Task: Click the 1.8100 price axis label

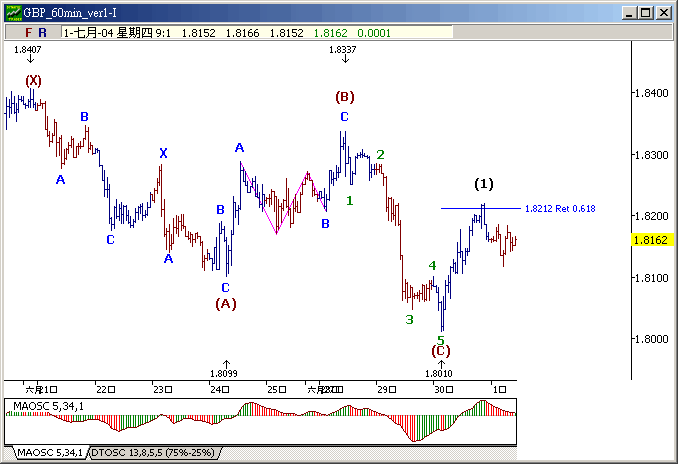Action: click(652, 278)
